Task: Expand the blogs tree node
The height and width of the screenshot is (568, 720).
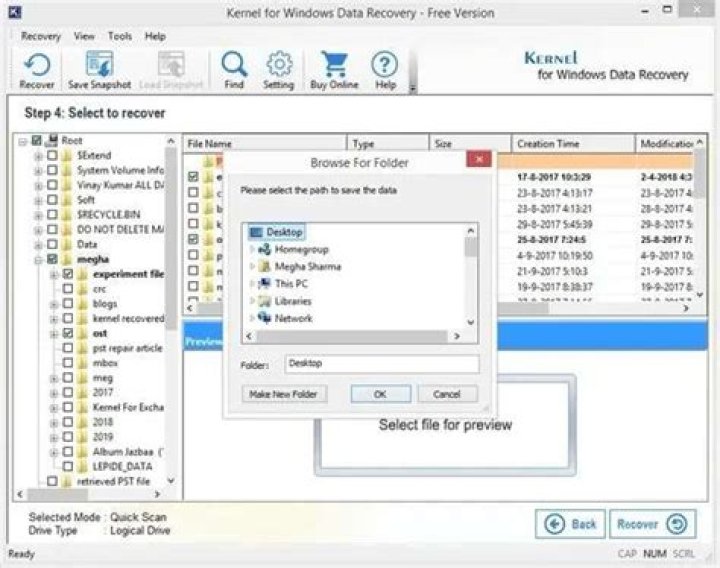Action: coord(54,305)
